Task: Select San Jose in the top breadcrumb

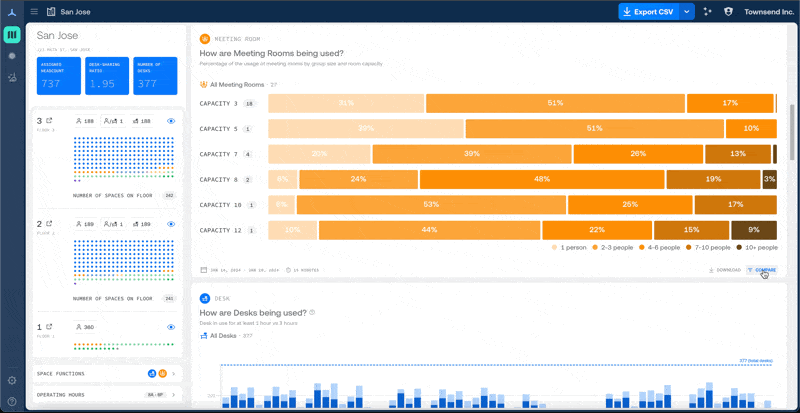Action: click(x=74, y=12)
